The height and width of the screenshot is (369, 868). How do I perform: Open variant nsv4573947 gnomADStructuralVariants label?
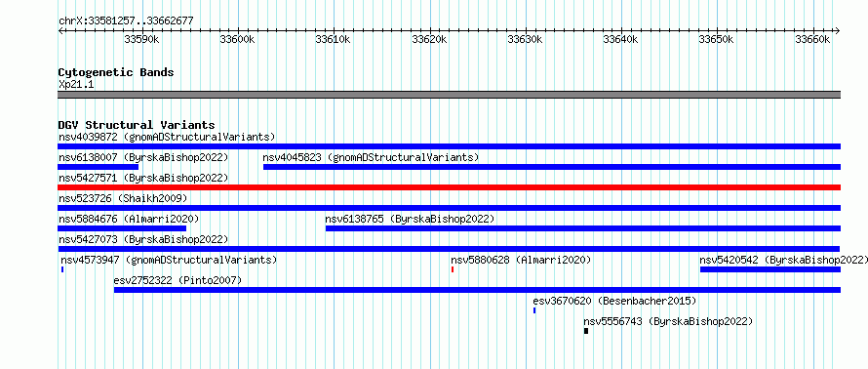(169, 260)
